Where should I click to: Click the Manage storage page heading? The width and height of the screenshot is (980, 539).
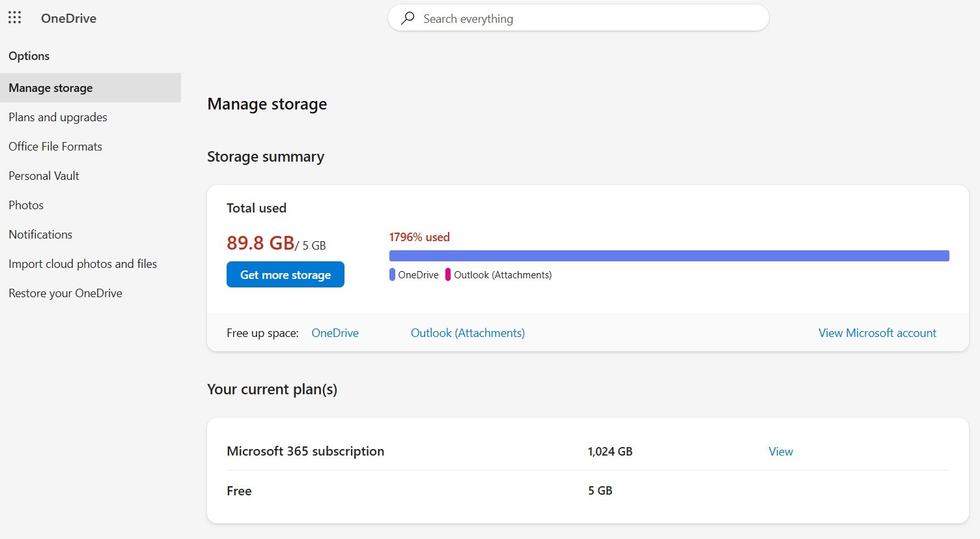pos(267,104)
